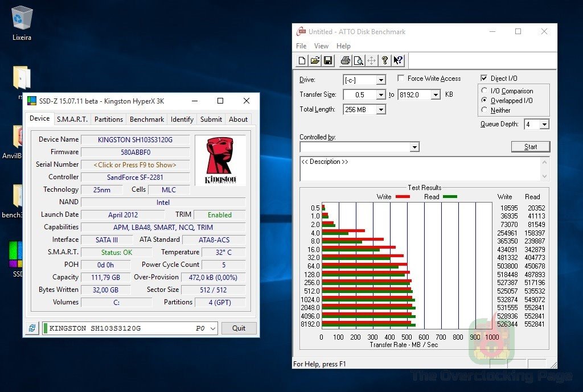Viewport: 583px width, 392px height.
Task: Click the question mark About icon
Action: point(385,61)
